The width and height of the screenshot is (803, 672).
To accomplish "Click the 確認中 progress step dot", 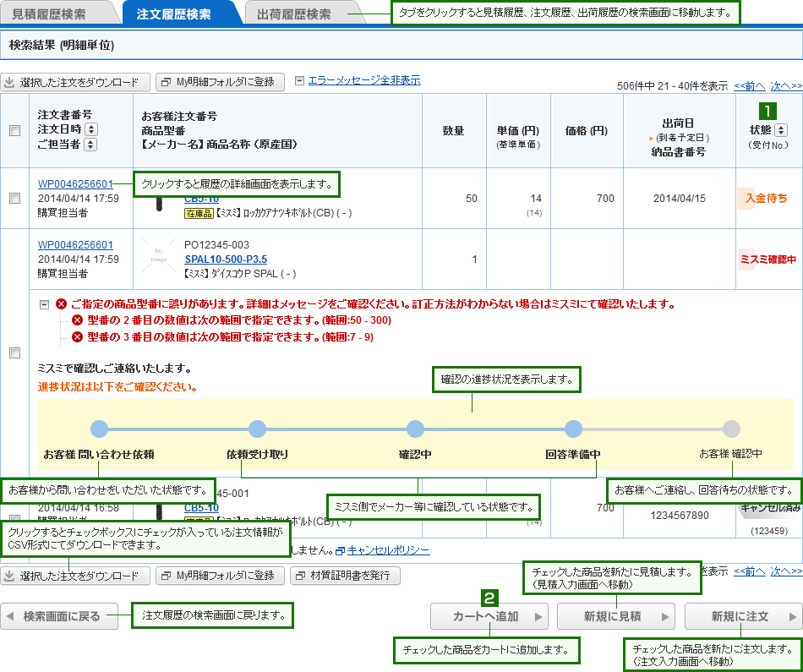I will pyautogui.click(x=415, y=429).
